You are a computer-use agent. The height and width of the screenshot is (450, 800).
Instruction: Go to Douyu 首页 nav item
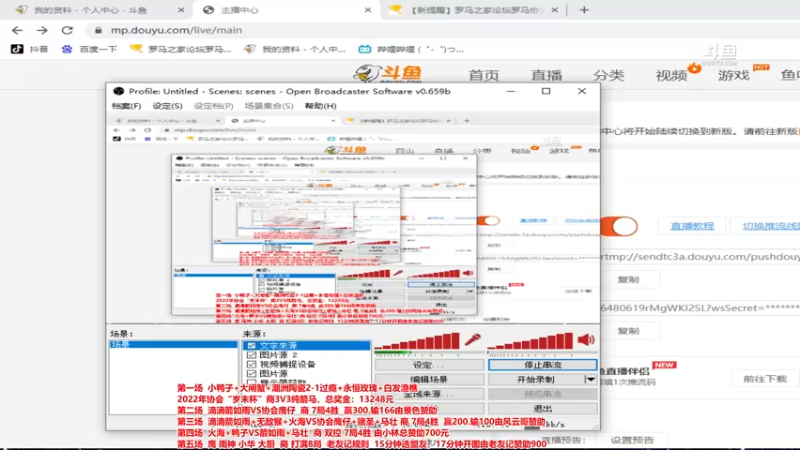pos(484,76)
